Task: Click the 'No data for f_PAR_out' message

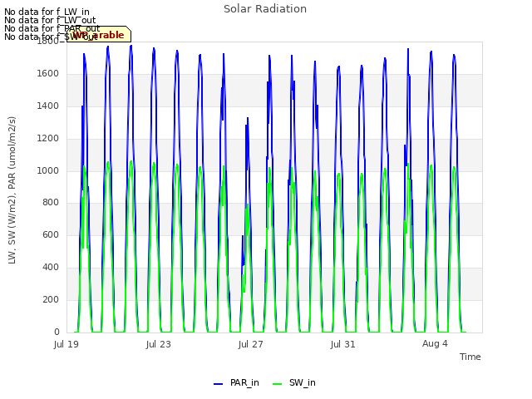Action: (x=52, y=28)
